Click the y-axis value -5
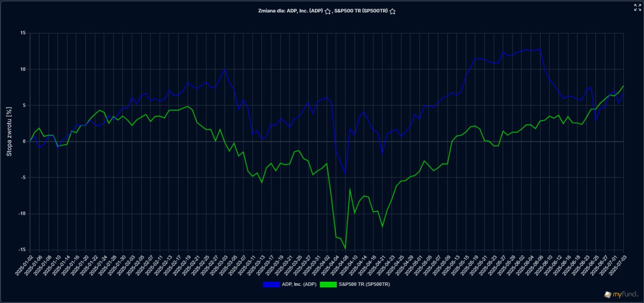This screenshot has height=303, width=644. (x=23, y=177)
